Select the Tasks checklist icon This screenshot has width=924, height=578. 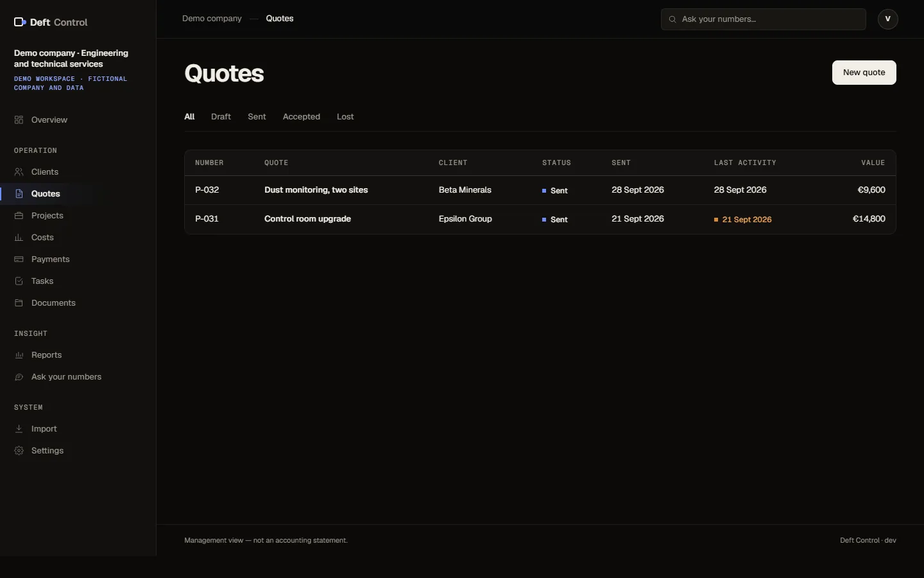tap(19, 281)
